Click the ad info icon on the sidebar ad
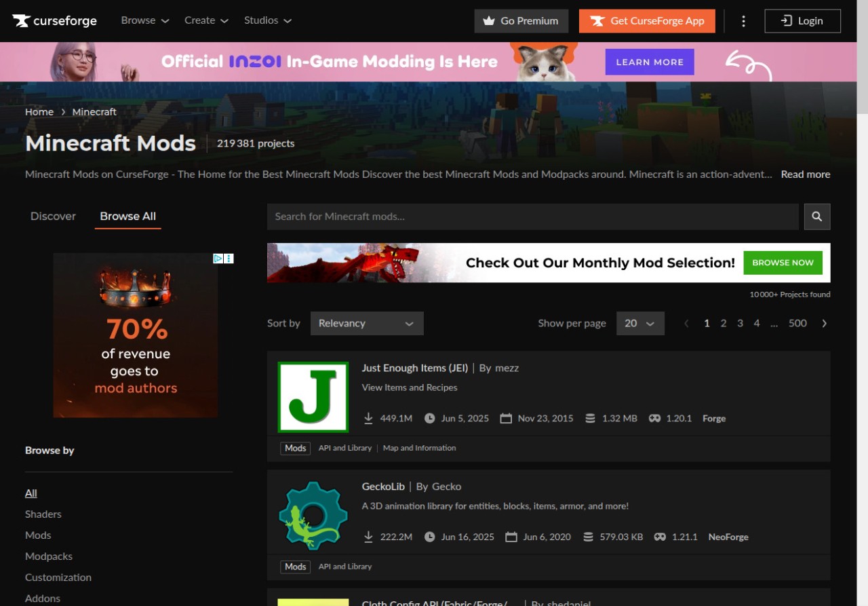Screen dimensions: 868x606 229,258
